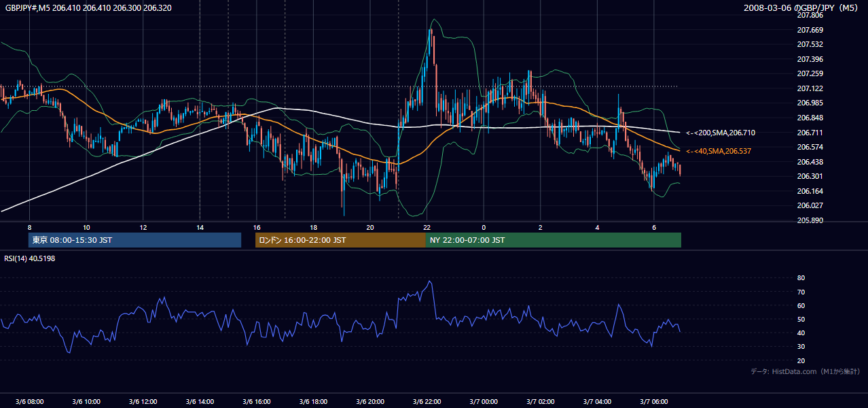Screen dimensions: 868x408
Task: Click the 3/6 12:00 date label
Action: pos(143,402)
